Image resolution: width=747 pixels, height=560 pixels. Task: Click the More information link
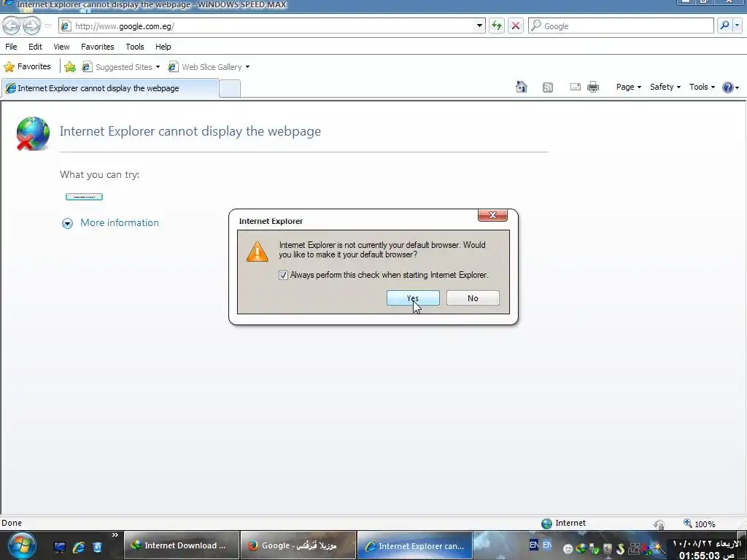tap(120, 223)
